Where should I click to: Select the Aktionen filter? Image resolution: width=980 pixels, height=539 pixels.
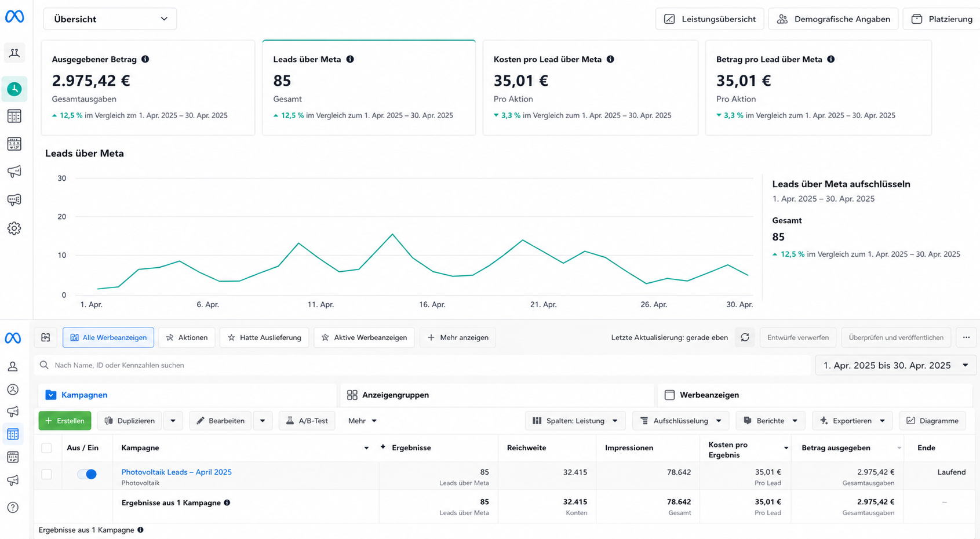pos(187,337)
